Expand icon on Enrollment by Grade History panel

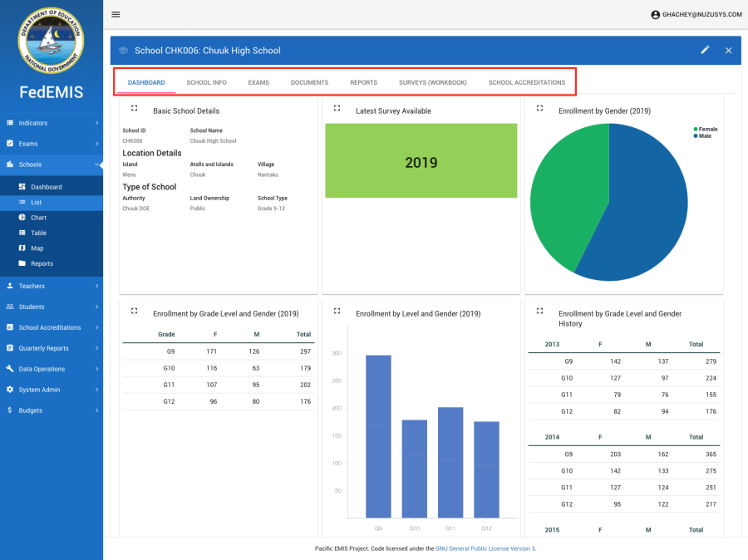[x=539, y=311]
